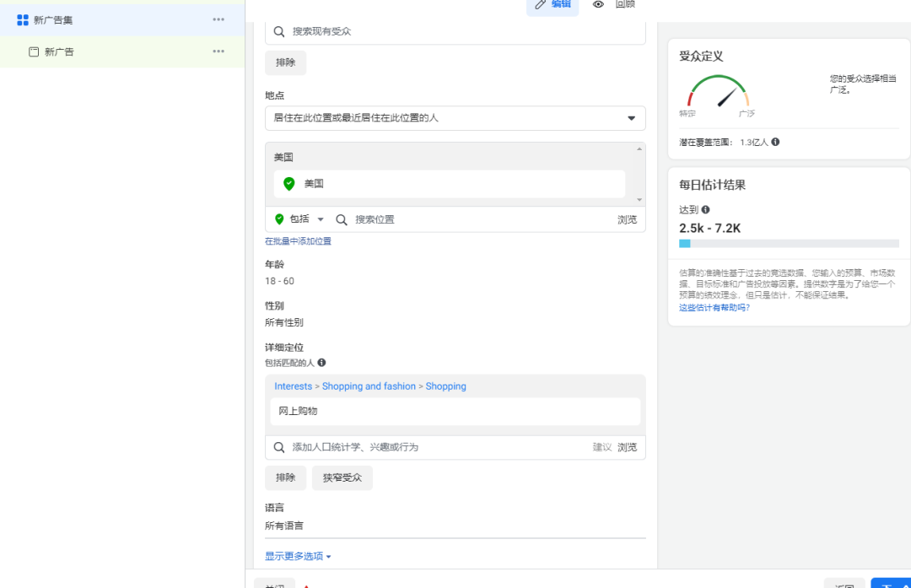Screen dimensions: 911x588
Task: Click the grid icon beside 新广告集
Action: click(x=22, y=19)
